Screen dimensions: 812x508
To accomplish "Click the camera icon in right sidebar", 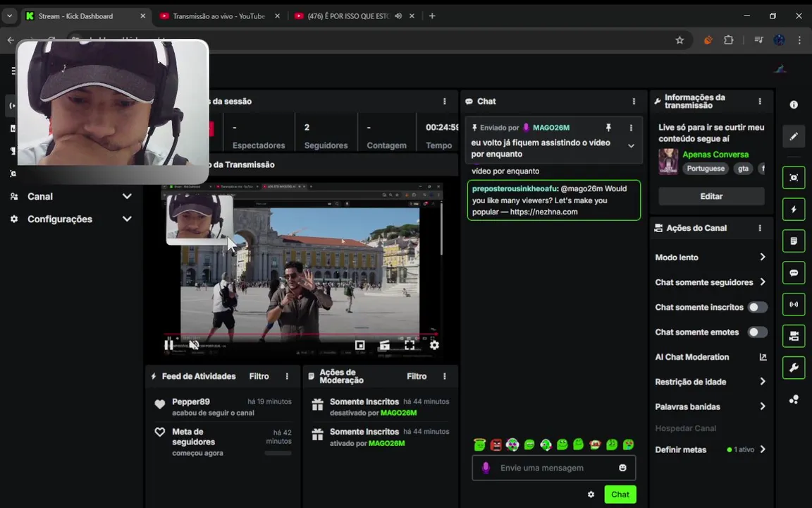I will coord(794,337).
